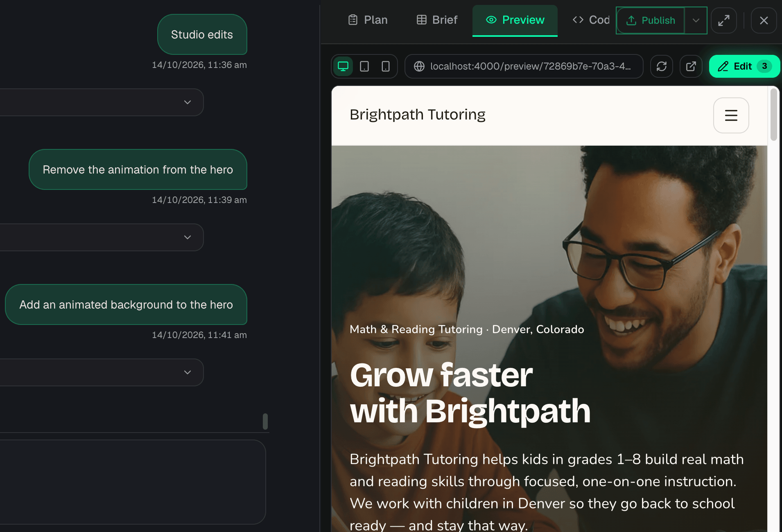
Task: Open the Brief tab
Action: [437, 20]
